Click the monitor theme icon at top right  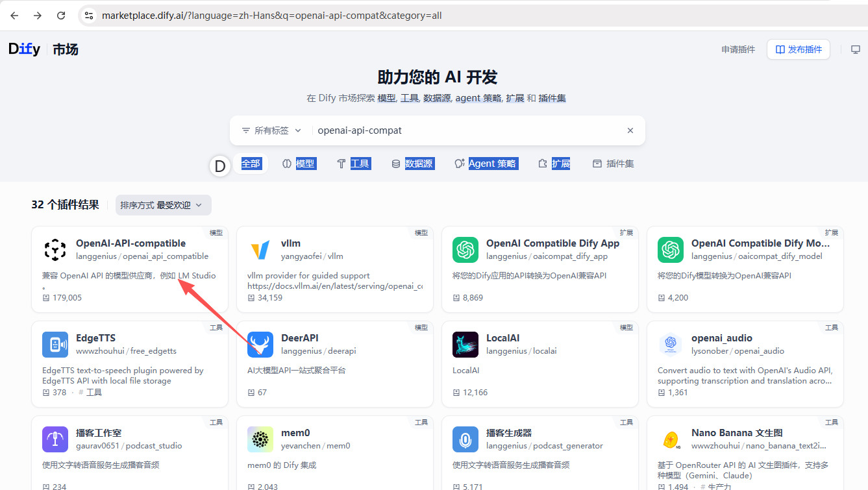856,49
